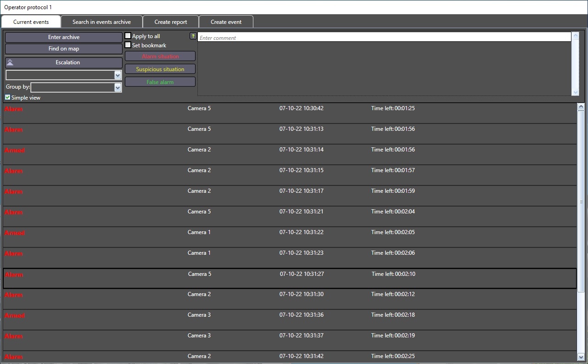Expand the Group by dropdown
This screenshot has height=364, width=588.
pyautogui.click(x=118, y=87)
